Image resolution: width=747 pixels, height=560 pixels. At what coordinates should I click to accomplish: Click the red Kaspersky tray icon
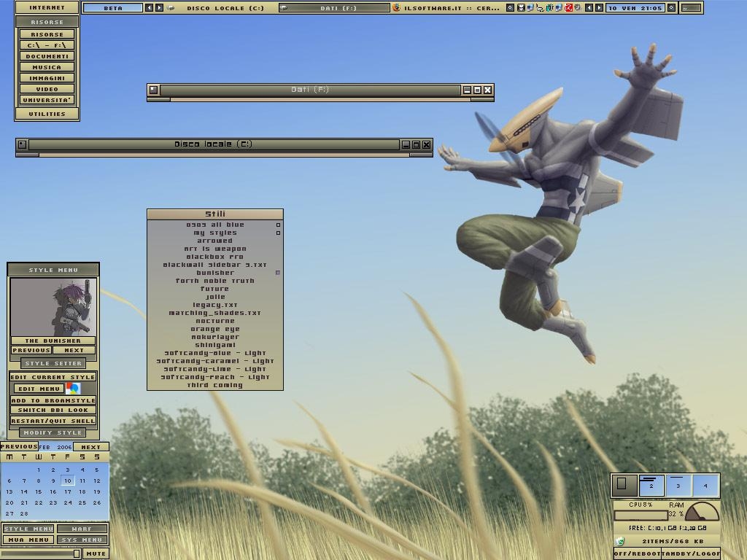[568, 7]
